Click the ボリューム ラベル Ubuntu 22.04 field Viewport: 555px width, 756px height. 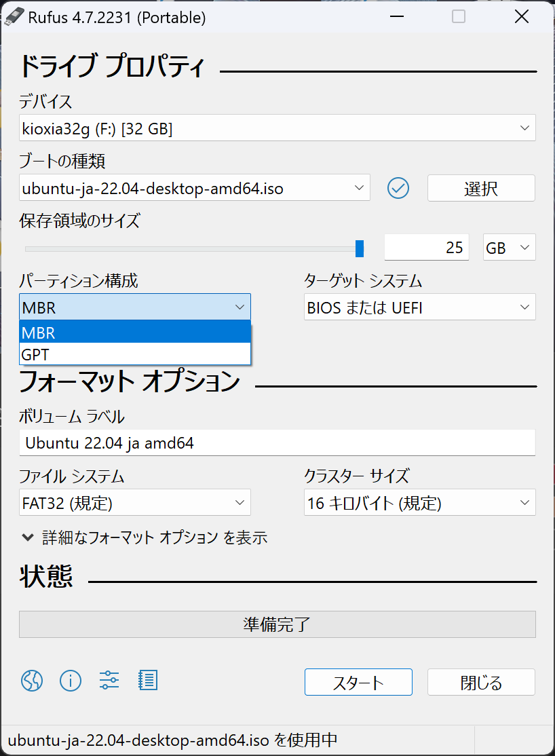click(277, 442)
